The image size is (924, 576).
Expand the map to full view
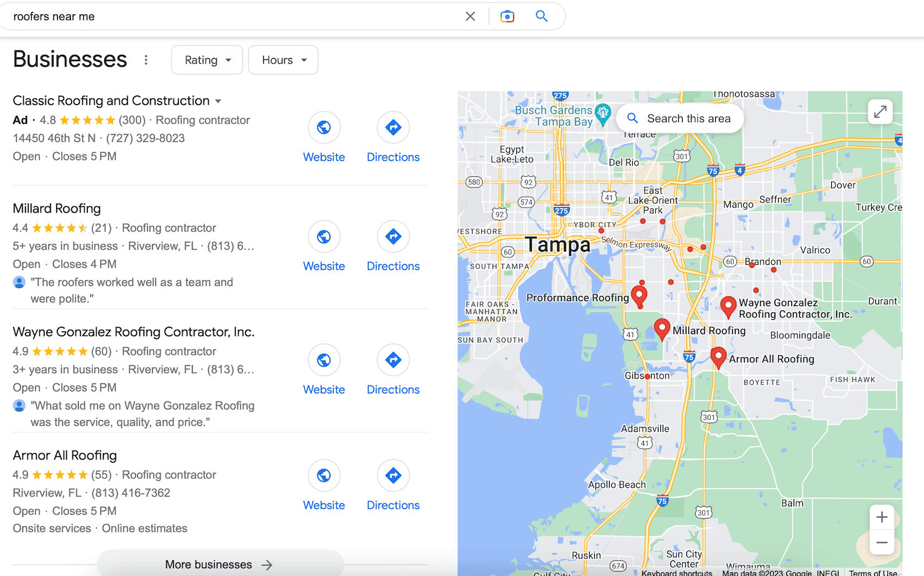tap(880, 112)
